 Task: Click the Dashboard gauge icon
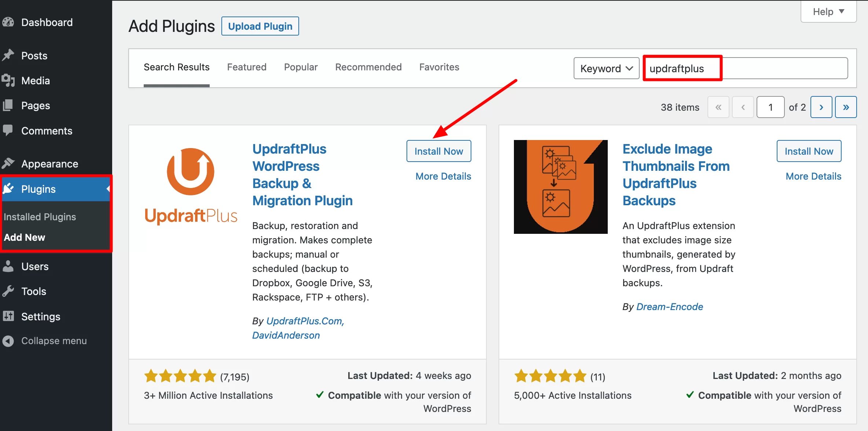point(8,22)
